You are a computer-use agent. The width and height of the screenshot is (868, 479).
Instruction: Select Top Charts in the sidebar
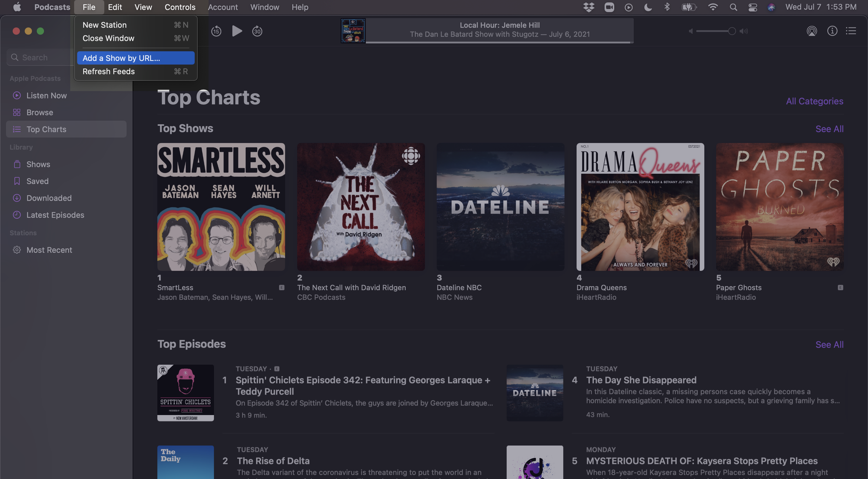click(66, 129)
